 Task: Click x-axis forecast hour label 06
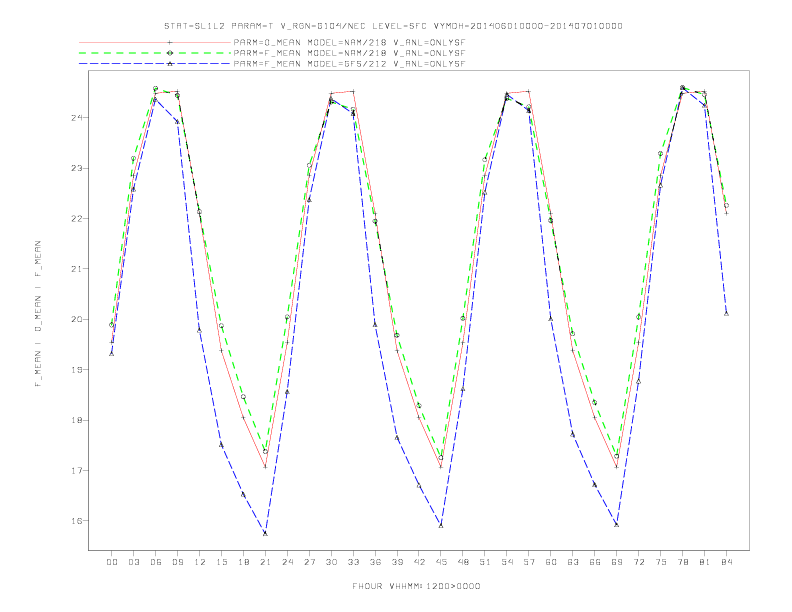click(x=156, y=562)
